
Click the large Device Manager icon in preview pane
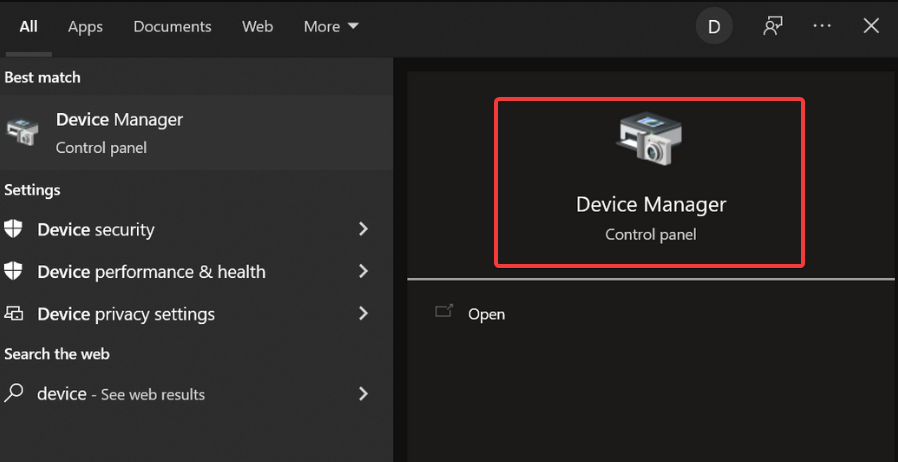pos(649,140)
